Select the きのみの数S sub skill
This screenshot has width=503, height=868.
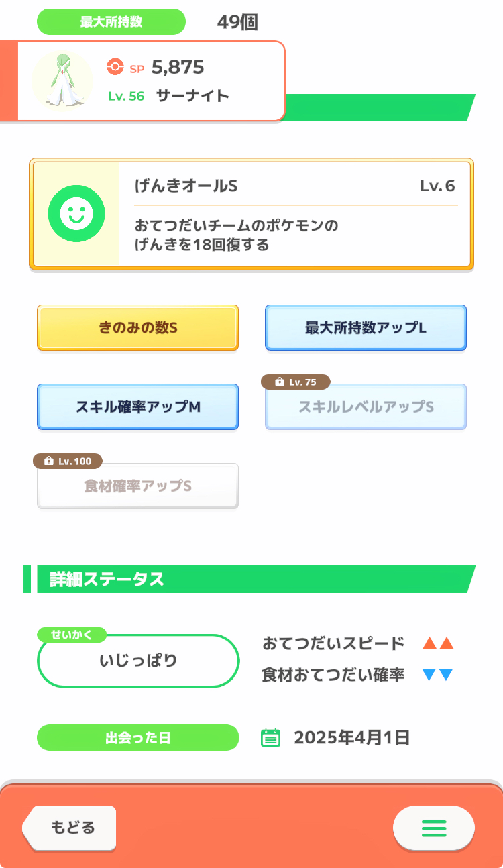tap(137, 328)
